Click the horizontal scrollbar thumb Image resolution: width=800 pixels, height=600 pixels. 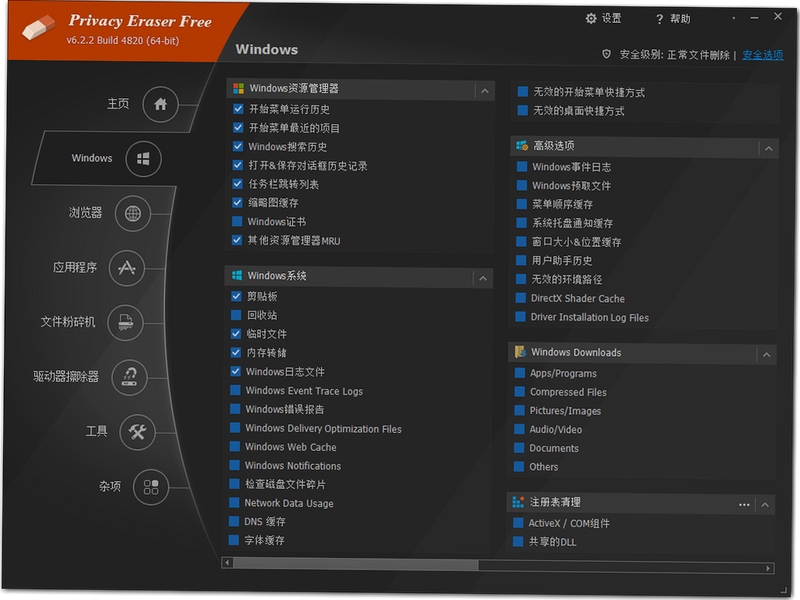(x=356, y=564)
